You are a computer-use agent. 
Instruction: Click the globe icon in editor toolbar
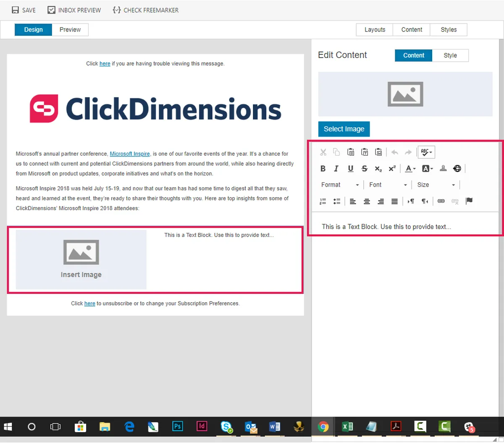pyautogui.click(x=457, y=169)
